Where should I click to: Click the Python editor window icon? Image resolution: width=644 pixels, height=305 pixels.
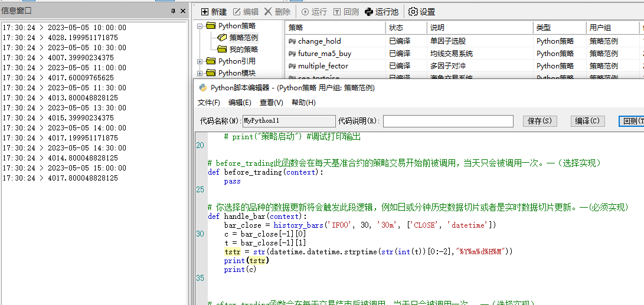click(203, 87)
